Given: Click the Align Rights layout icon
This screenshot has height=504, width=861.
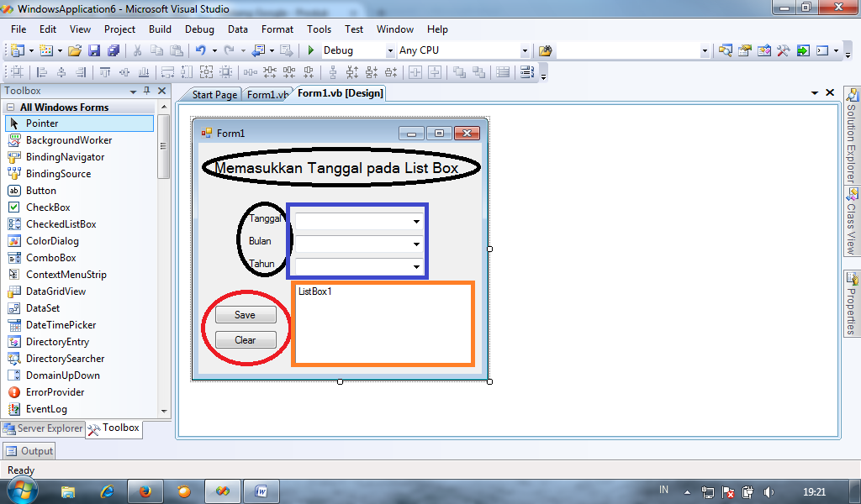Looking at the screenshot, I should click(x=81, y=72).
